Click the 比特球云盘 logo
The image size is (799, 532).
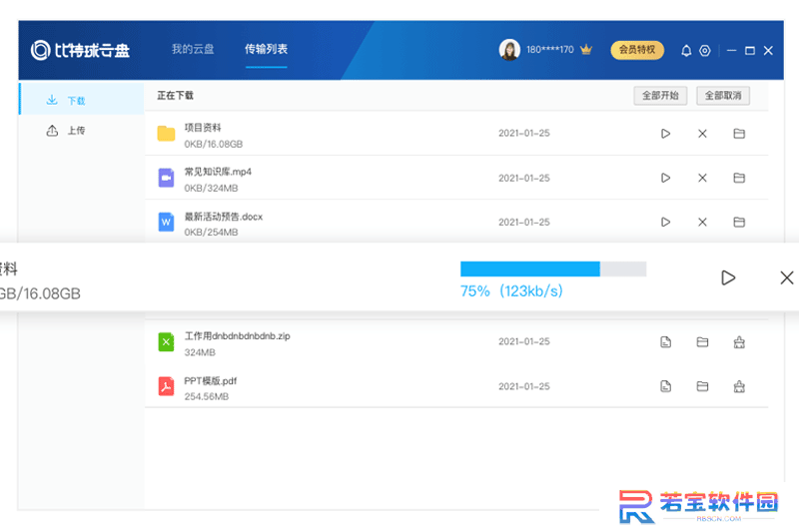pyautogui.click(x=81, y=50)
